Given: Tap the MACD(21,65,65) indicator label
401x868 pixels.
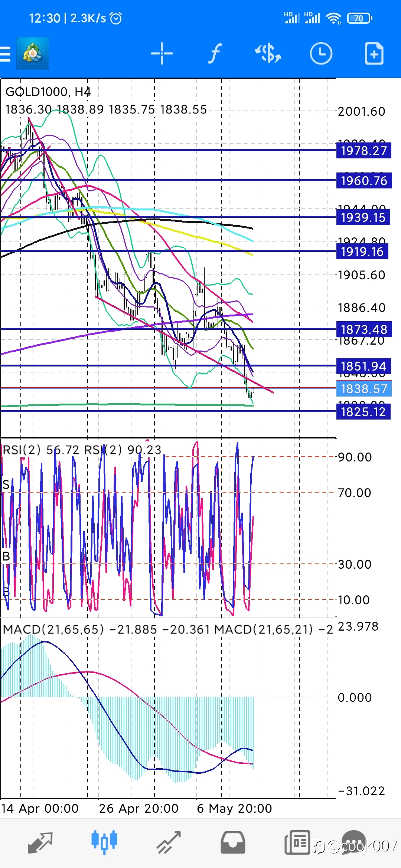Looking at the screenshot, I should coord(53,629).
